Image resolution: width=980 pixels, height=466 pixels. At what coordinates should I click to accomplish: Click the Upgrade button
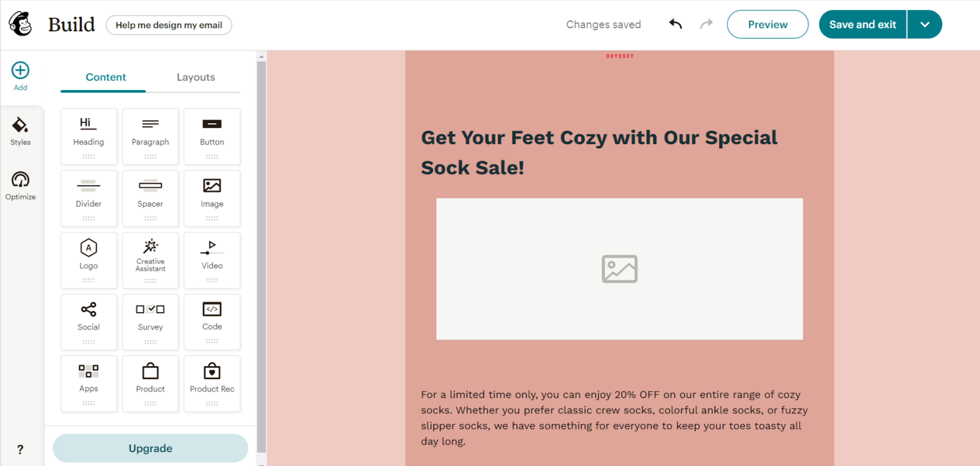(x=151, y=448)
